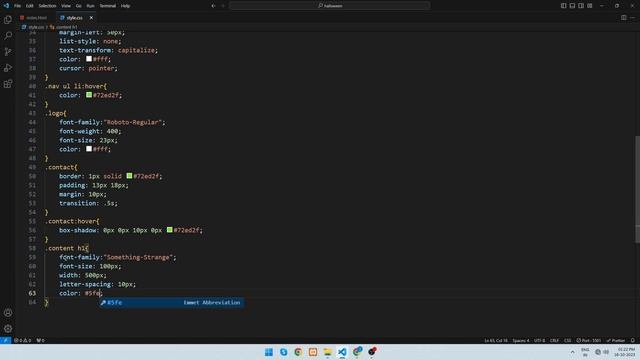Click the Split Editor Right icon
This screenshot has width=640, height=360.
click(623, 18)
